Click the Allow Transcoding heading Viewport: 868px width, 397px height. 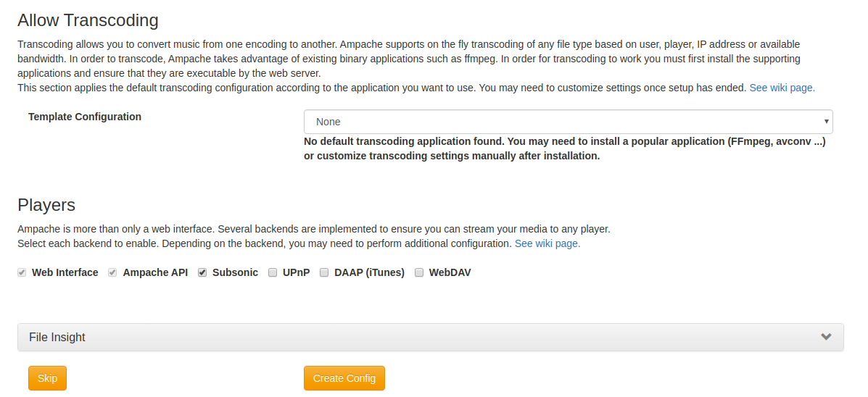click(88, 20)
